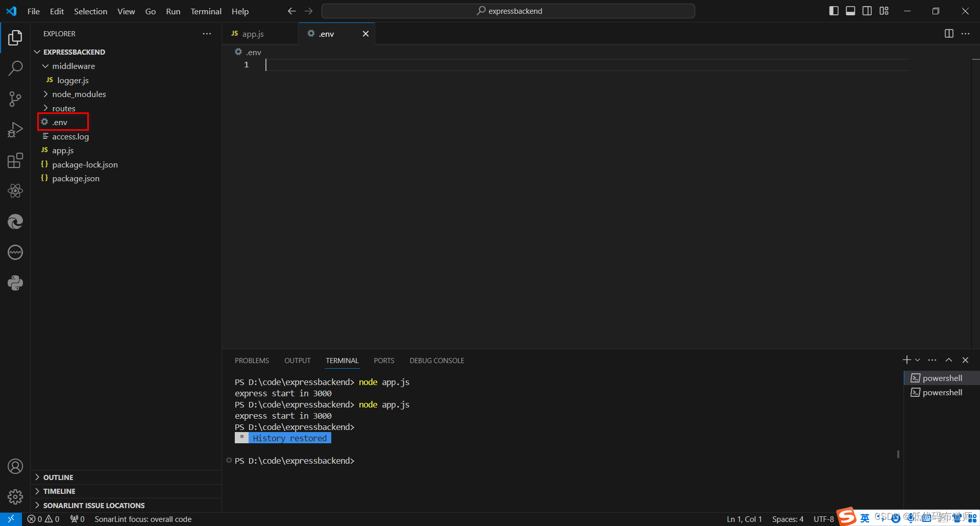Image resolution: width=980 pixels, height=526 pixels.
Task: Open the Extensions view icon
Action: (x=15, y=160)
